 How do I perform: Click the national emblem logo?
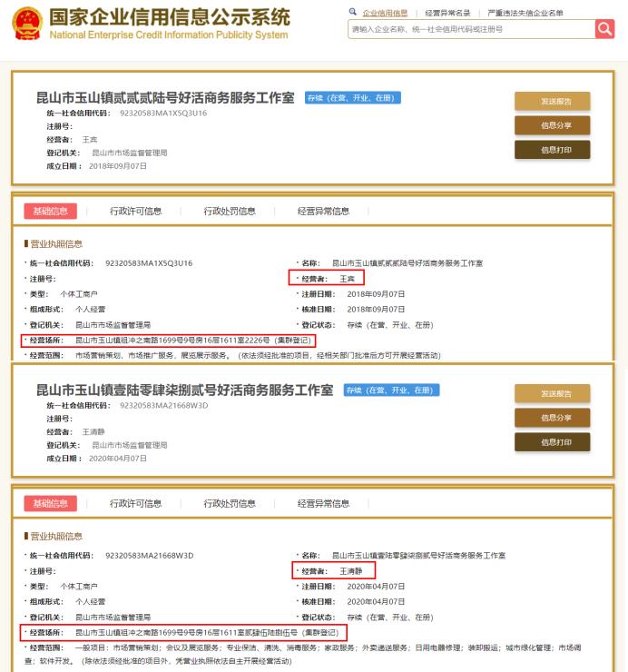click(27, 23)
